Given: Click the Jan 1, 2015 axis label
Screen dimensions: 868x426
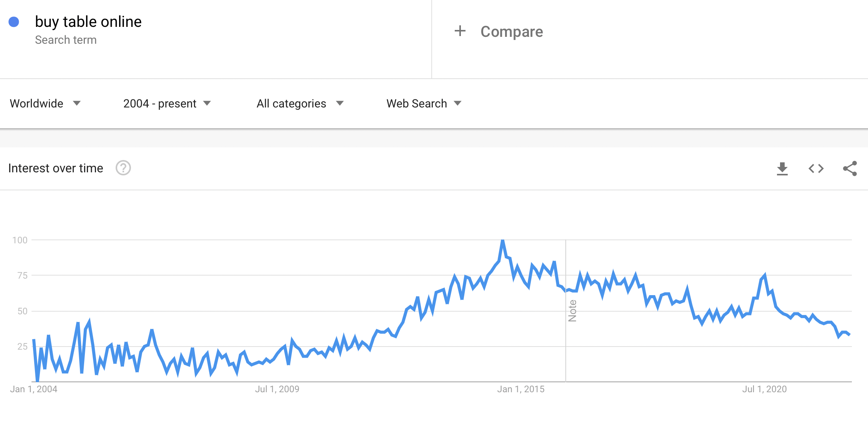Looking at the screenshot, I should (520, 389).
